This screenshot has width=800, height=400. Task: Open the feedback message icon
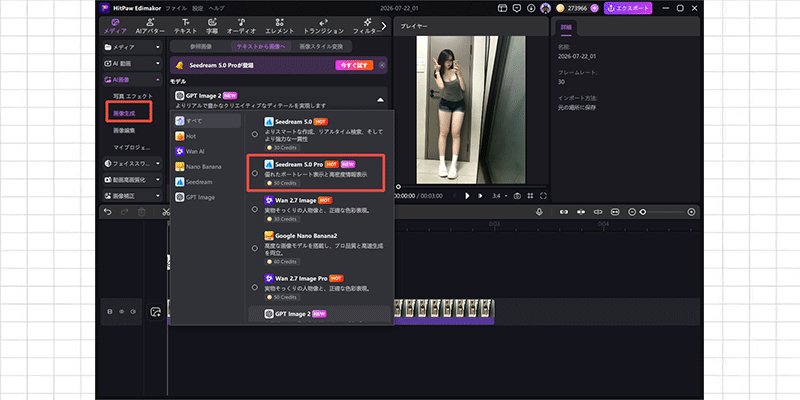(x=517, y=8)
